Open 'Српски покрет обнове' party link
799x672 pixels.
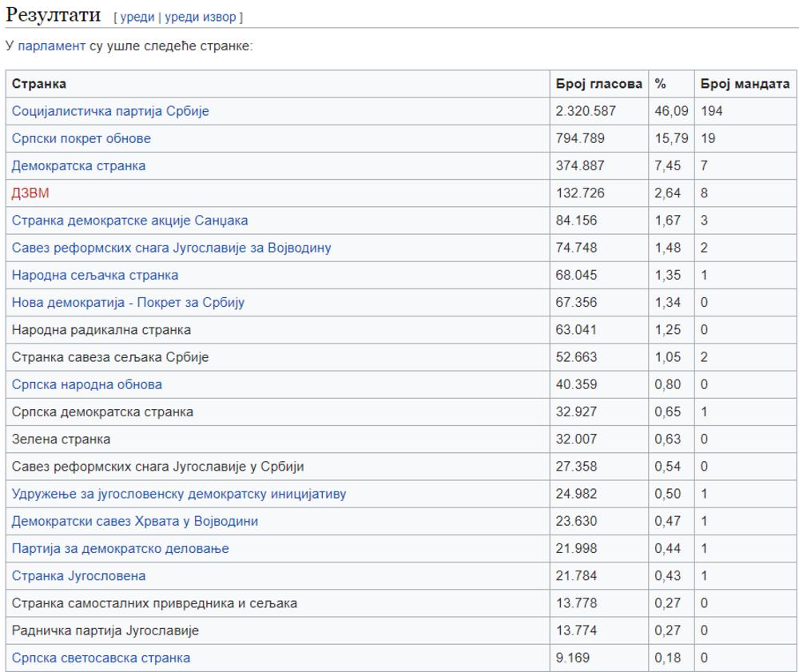81,138
